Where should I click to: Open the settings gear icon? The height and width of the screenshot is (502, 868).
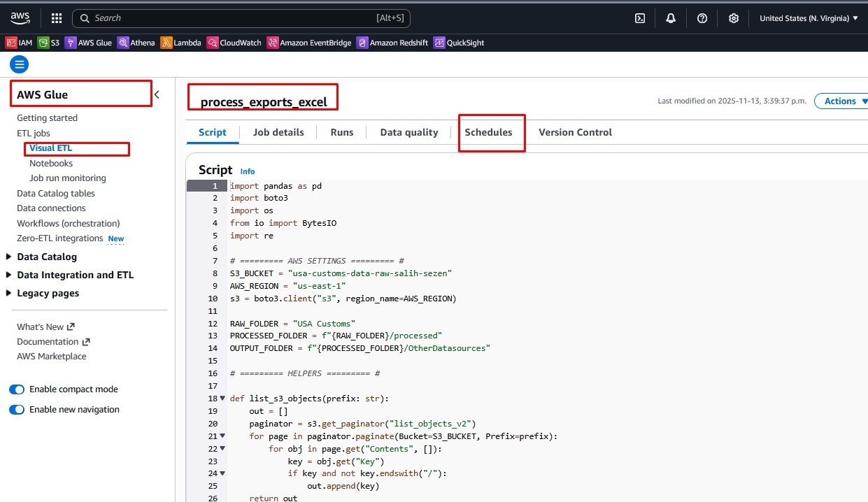[733, 18]
